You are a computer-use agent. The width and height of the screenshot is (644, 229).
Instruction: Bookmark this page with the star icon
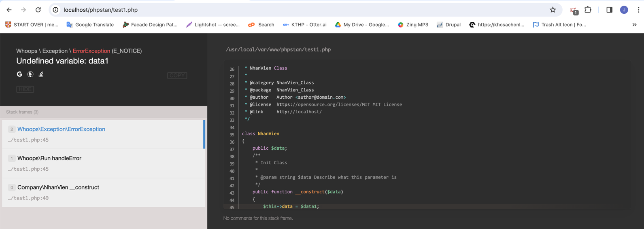point(553,10)
